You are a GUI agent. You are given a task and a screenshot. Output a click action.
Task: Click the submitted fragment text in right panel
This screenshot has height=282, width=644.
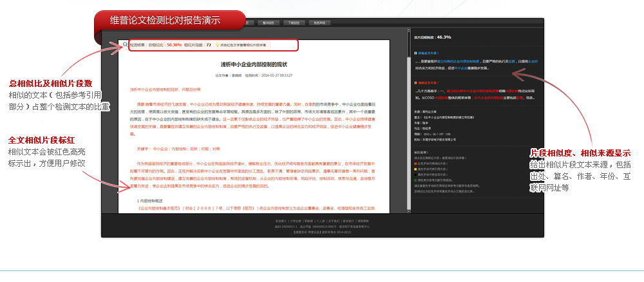pyautogui.click(x=477, y=65)
